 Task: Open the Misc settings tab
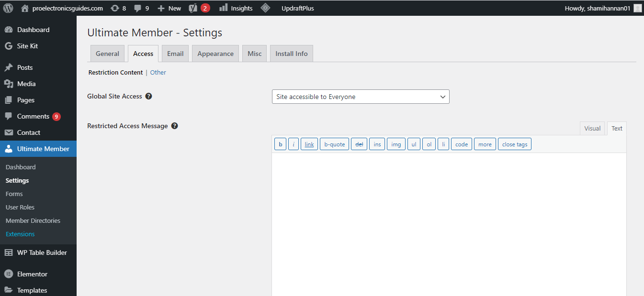(x=255, y=54)
